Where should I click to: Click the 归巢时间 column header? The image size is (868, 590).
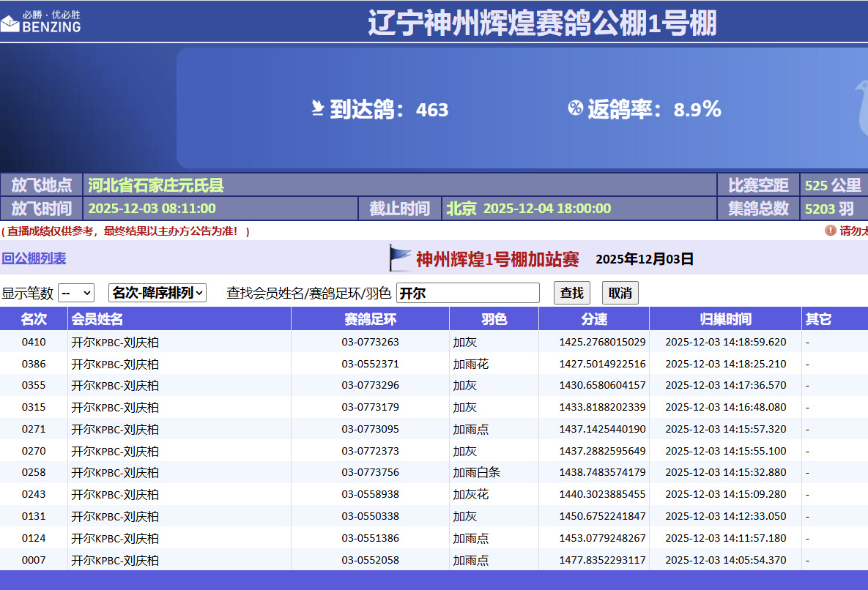pos(725,319)
